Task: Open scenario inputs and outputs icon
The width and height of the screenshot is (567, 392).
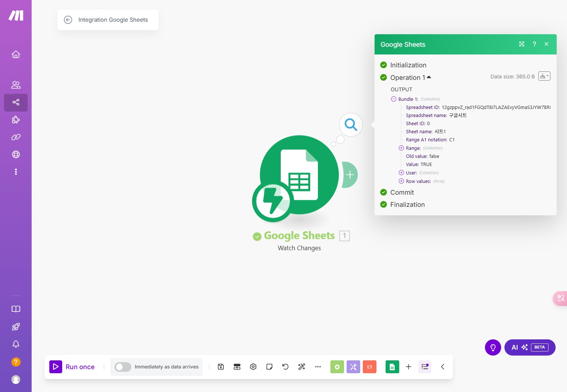Action: 237,367
